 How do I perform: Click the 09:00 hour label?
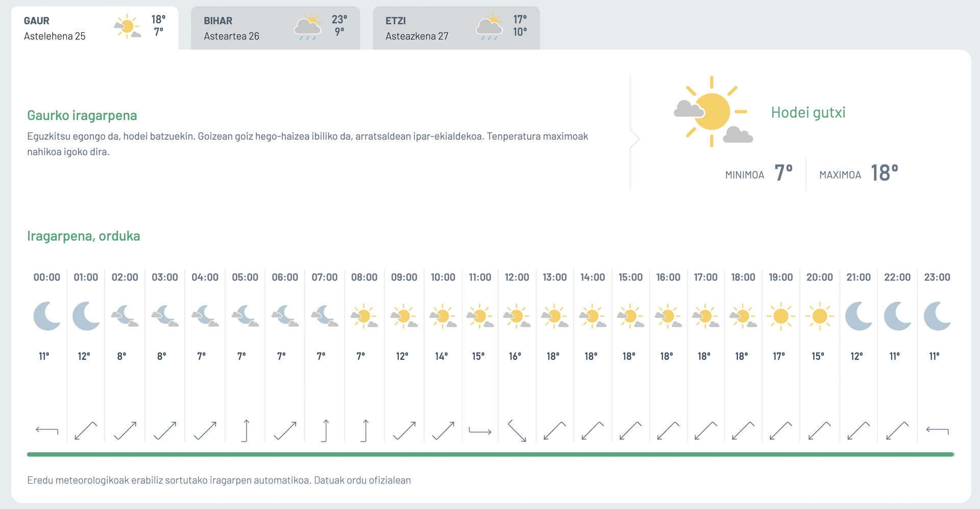pyautogui.click(x=404, y=277)
